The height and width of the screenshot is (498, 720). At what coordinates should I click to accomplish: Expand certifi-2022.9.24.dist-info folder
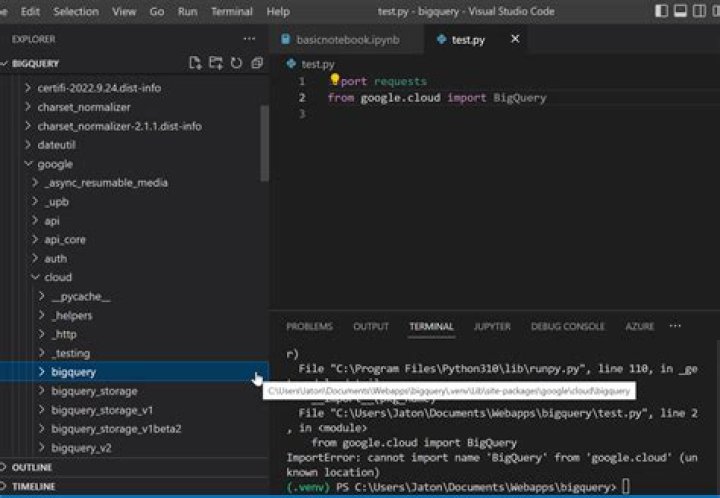pos(133,88)
